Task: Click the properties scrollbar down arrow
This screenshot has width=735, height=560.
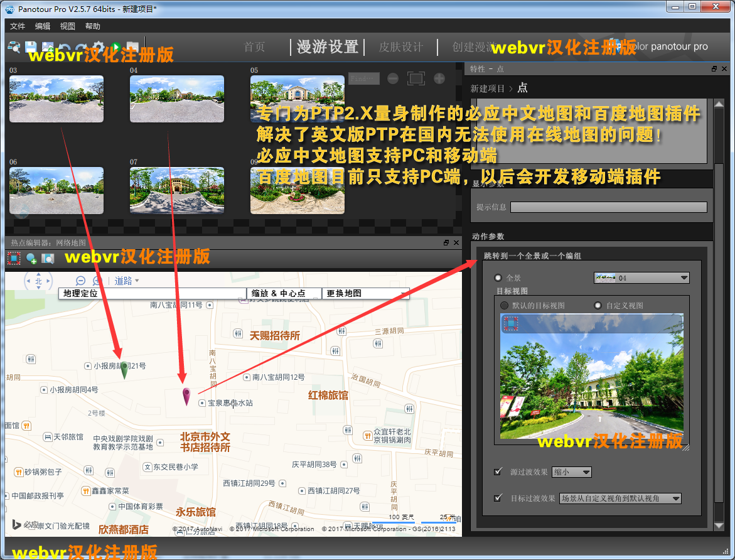Action: (719, 525)
